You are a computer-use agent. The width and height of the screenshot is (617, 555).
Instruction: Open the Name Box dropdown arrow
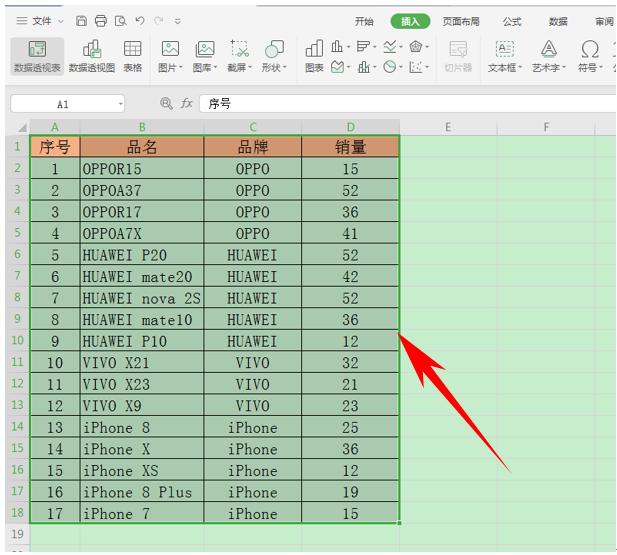tap(120, 104)
